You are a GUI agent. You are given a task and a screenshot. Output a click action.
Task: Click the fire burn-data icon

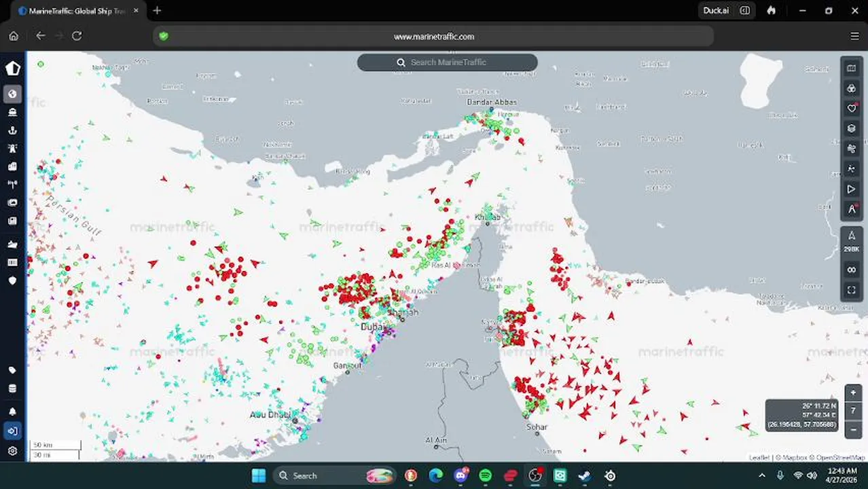tap(772, 11)
